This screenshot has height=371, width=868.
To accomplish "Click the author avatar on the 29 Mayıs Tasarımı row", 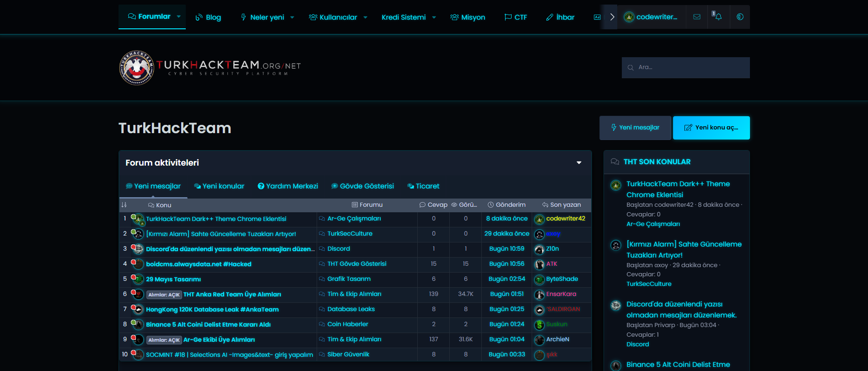I will coord(137,280).
